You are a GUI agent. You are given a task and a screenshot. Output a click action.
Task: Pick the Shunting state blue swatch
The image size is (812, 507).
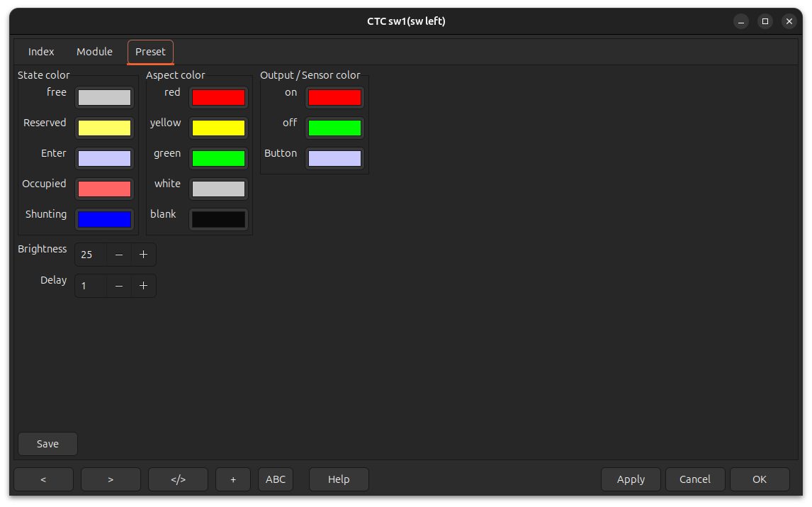click(104, 219)
